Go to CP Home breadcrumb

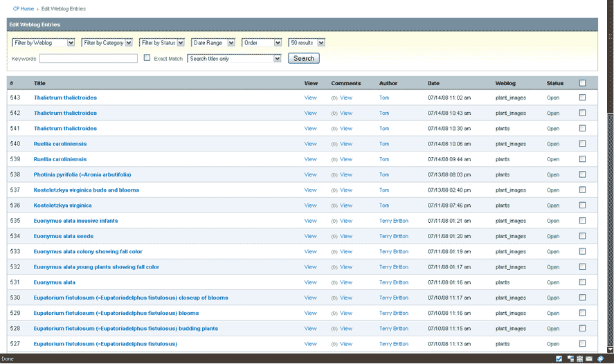tap(24, 8)
